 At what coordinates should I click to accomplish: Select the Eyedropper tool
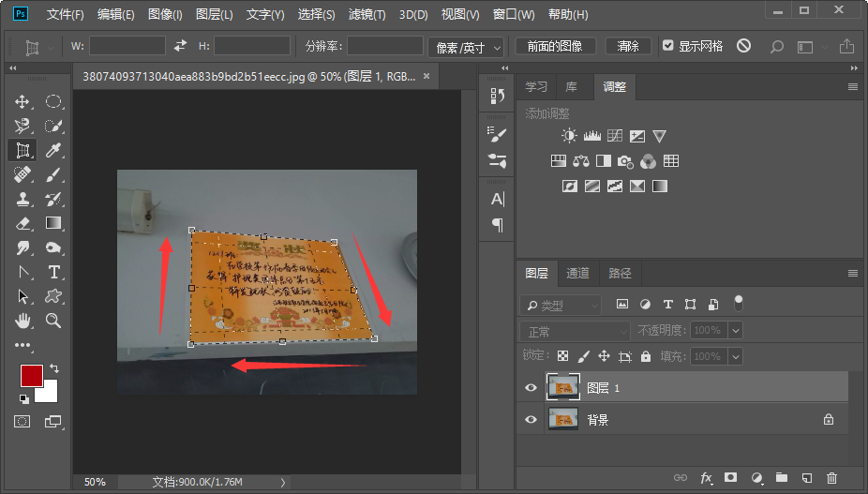tap(53, 150)
